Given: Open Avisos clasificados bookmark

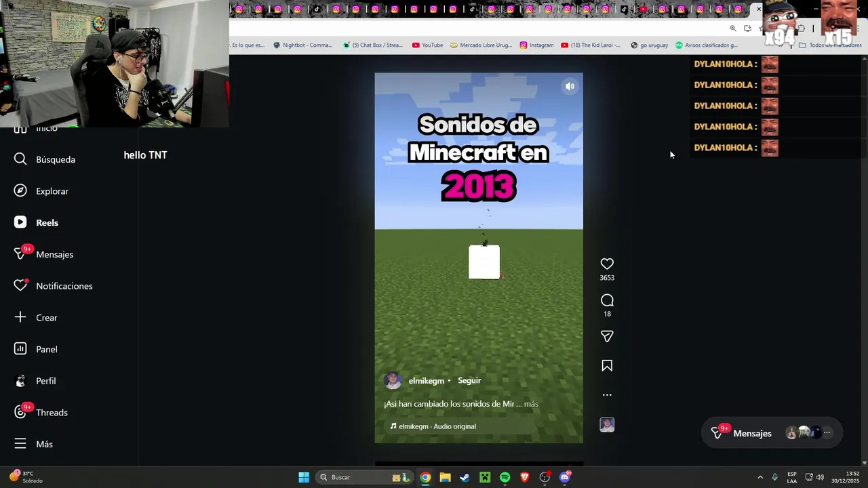Looking at the screenshot, I should tap(706, 45).
